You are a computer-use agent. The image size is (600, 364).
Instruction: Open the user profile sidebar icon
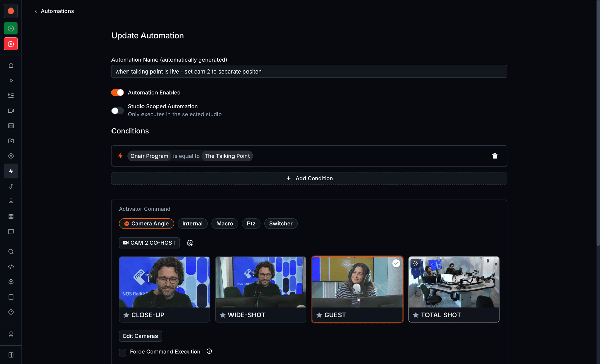click(11, 334)
